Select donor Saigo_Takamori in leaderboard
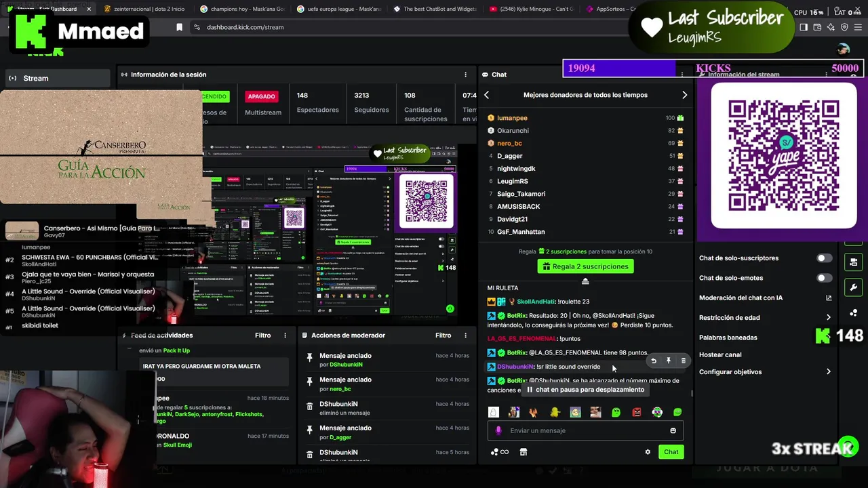The height and width of the screenshot is (488, 868). tap(521, 194)
